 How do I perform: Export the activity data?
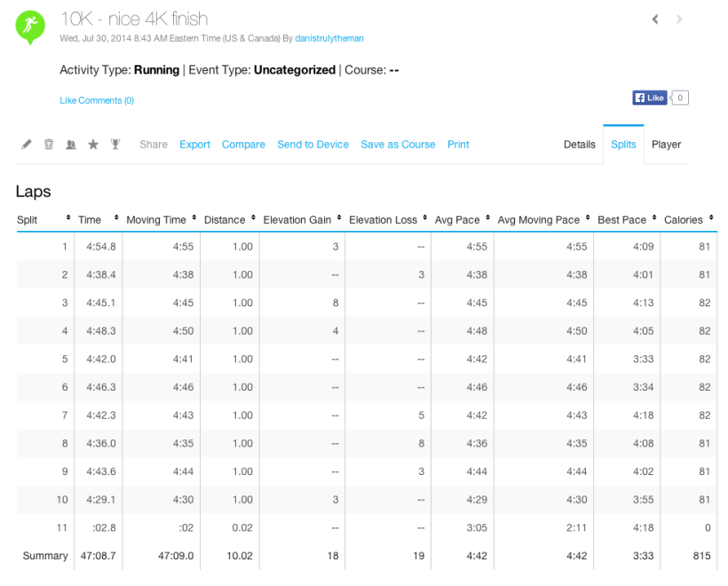coord(194,144)
